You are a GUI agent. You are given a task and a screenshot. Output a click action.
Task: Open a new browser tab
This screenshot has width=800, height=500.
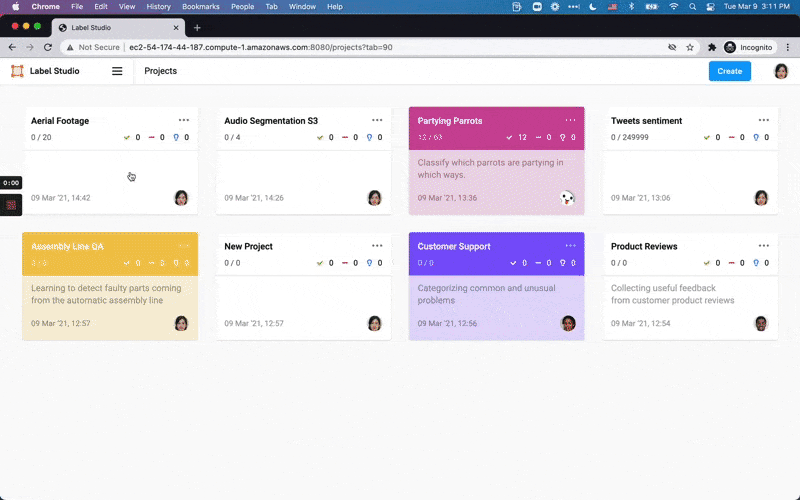[197, 28]
